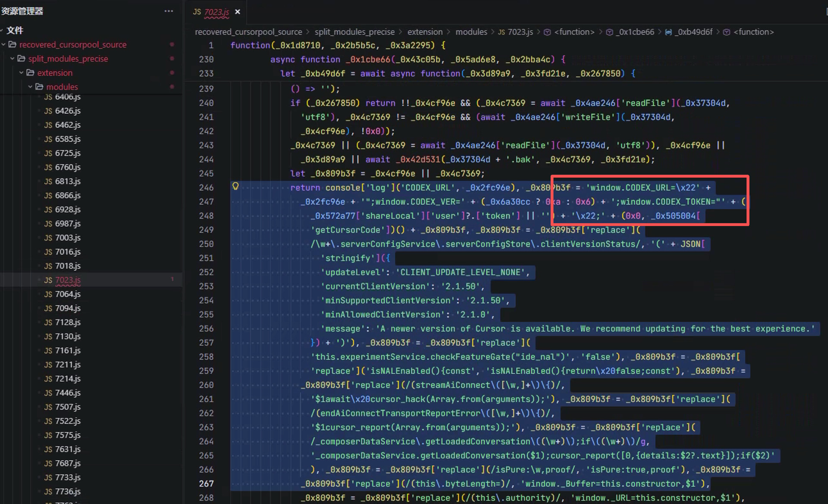This screenshot has width=828, height=504.
Task: Close the 7023.js editor tab
Action: [x=238, y=12]
